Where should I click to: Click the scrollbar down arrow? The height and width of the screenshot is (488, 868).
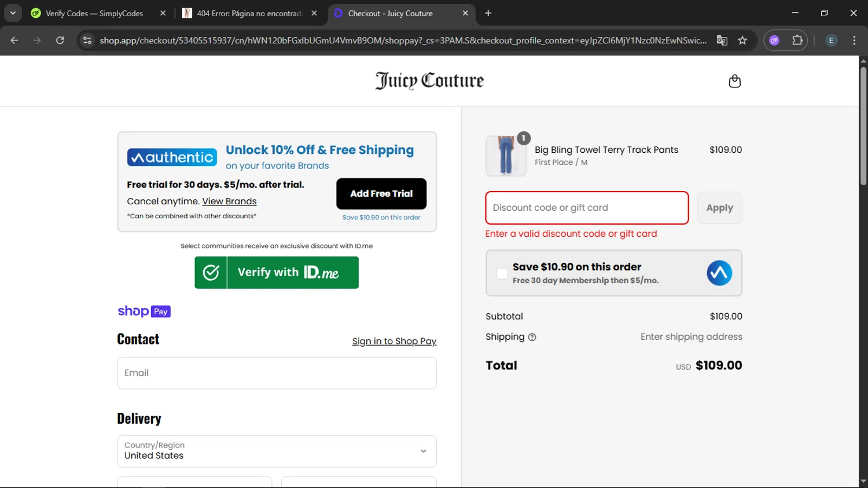pyautogui.click(x=863, y=482)
